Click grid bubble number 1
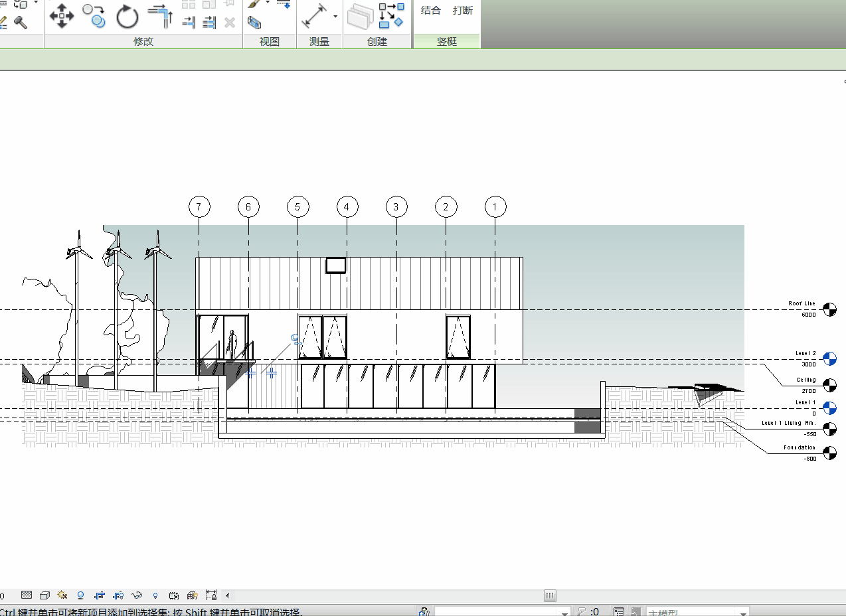 click(x=495, y=207)
